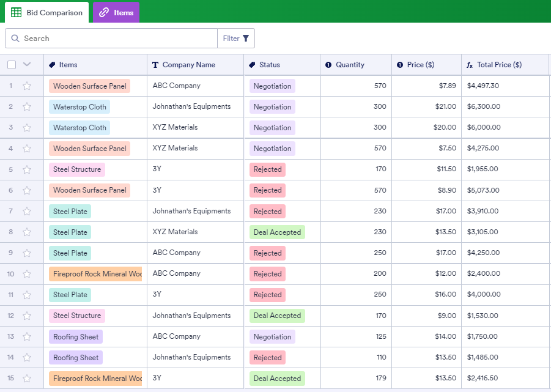
Task: Toggle the star on row 15
Action: tap(27, 379)
